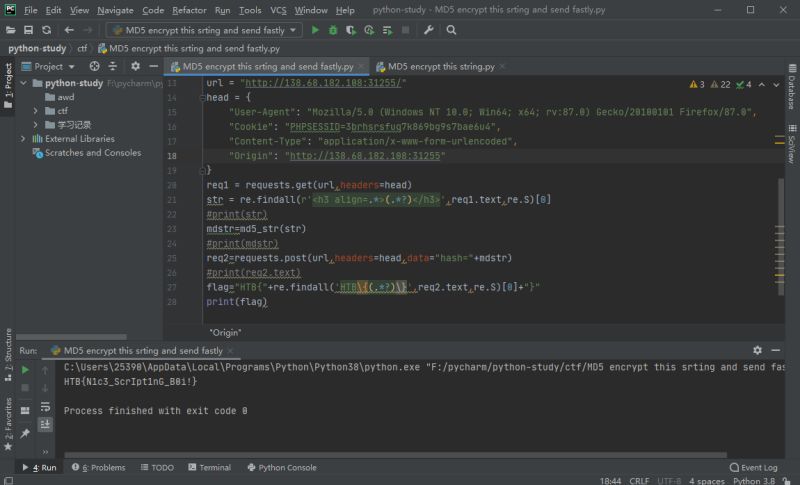
Task: Pin the Run tab
Action: [x=25, y=433]
